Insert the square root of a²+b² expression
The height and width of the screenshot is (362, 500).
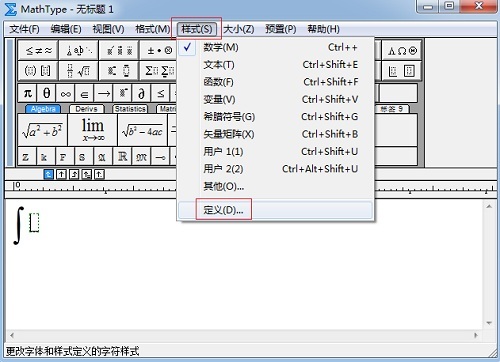pos(42,130)
